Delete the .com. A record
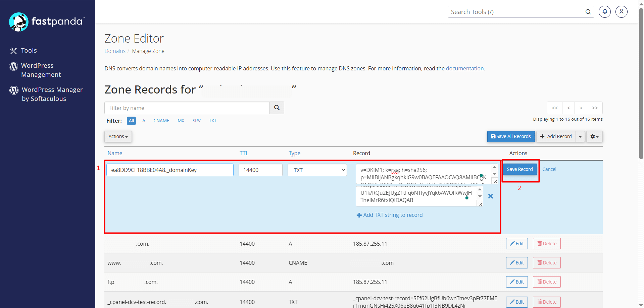Screen dimensions: 644x308 (x=547, y=244)
